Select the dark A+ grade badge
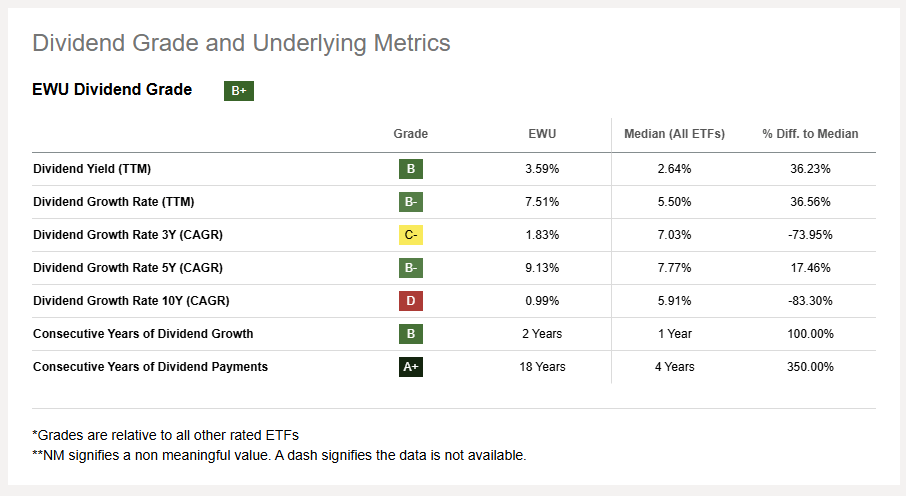906x496 pixels. coord(410,367)
